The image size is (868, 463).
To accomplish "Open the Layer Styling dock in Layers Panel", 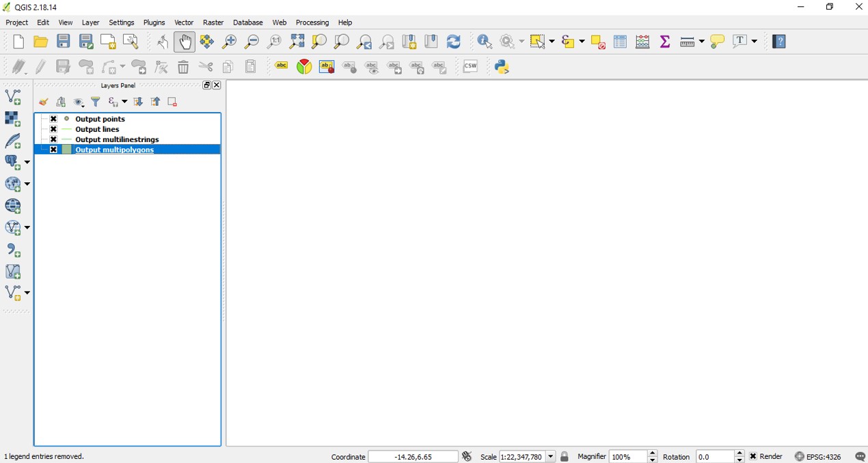I will point(44,102).
